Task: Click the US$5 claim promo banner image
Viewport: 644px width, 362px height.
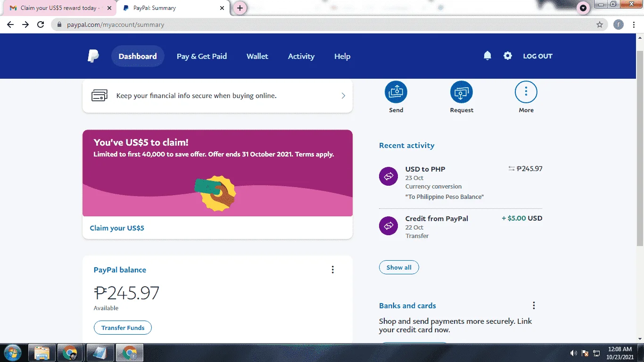Action: point(217,173)
